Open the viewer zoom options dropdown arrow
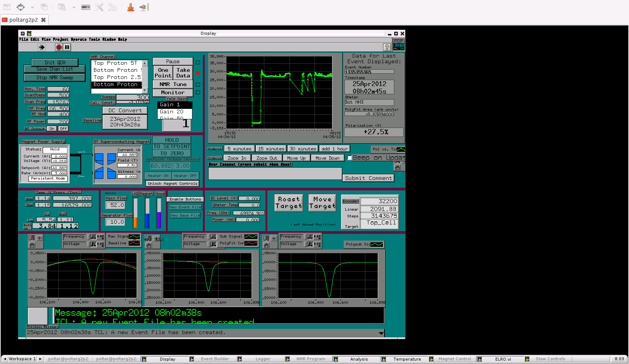The image size is (629, 364). point(74,7)
